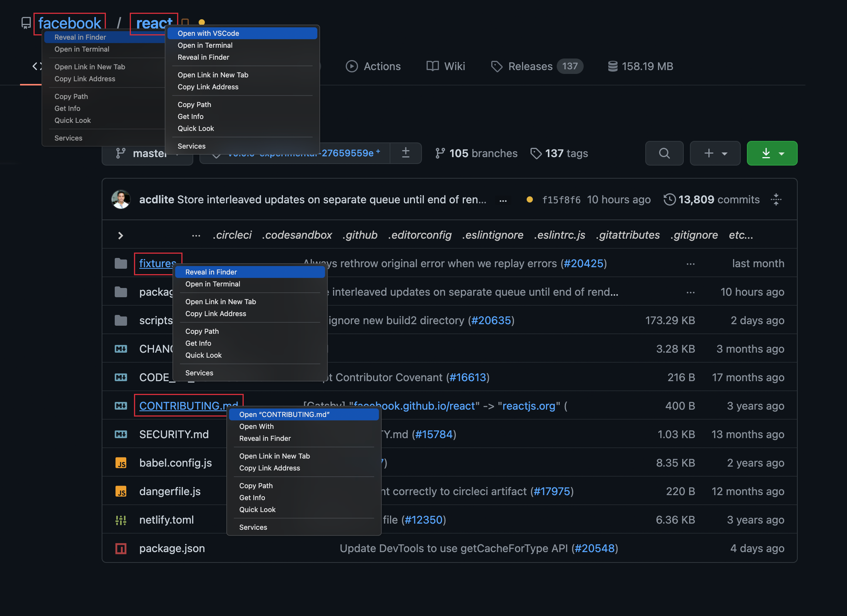Click the search magnifier button
This screenshot has width=847, height=616.
[664, 153]
